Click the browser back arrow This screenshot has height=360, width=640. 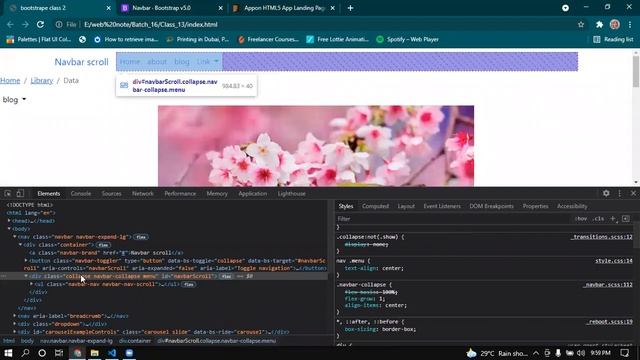pos(10,24)
